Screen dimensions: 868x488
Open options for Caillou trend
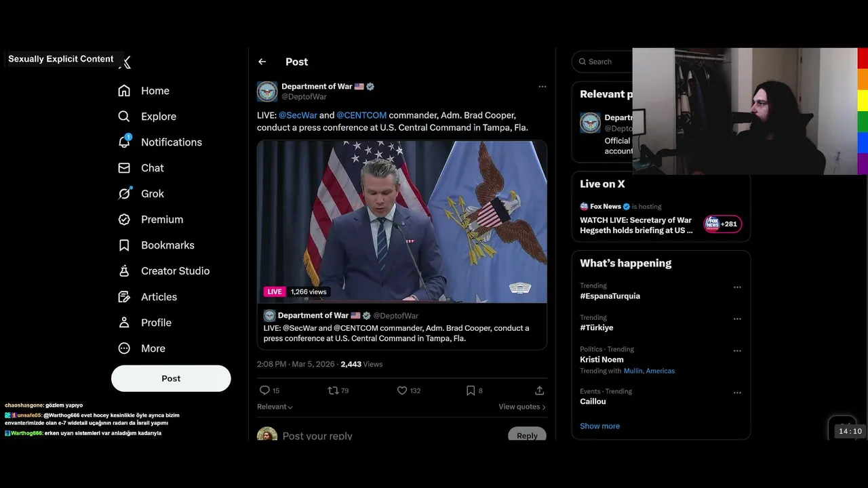point(737,393)
